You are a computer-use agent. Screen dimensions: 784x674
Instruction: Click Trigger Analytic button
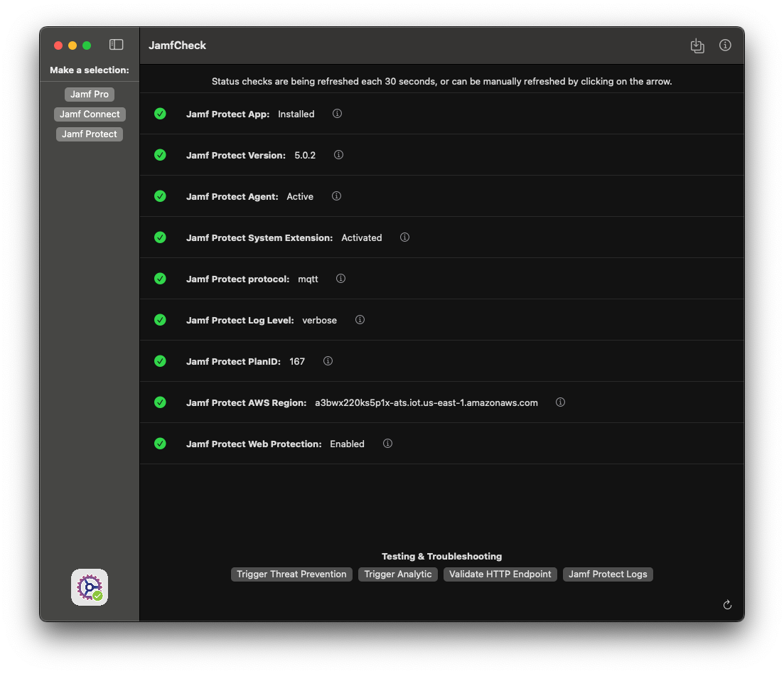tap(398, 574)
